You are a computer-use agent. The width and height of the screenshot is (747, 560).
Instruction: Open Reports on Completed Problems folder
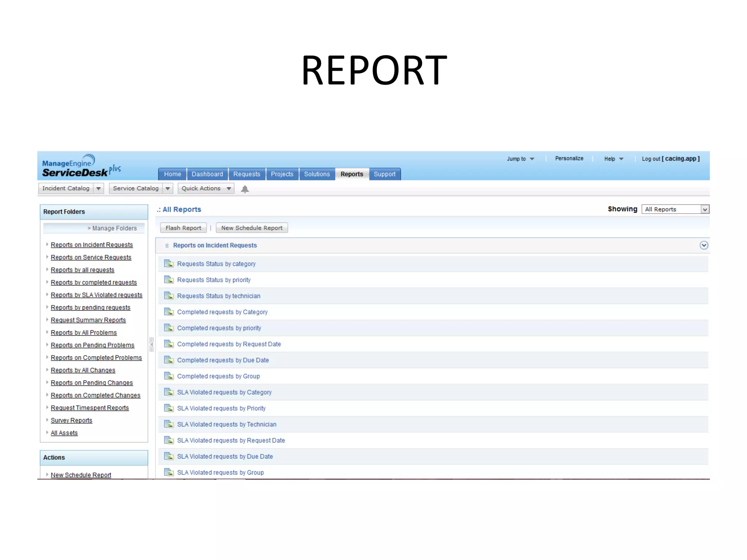tap(96, 358)
